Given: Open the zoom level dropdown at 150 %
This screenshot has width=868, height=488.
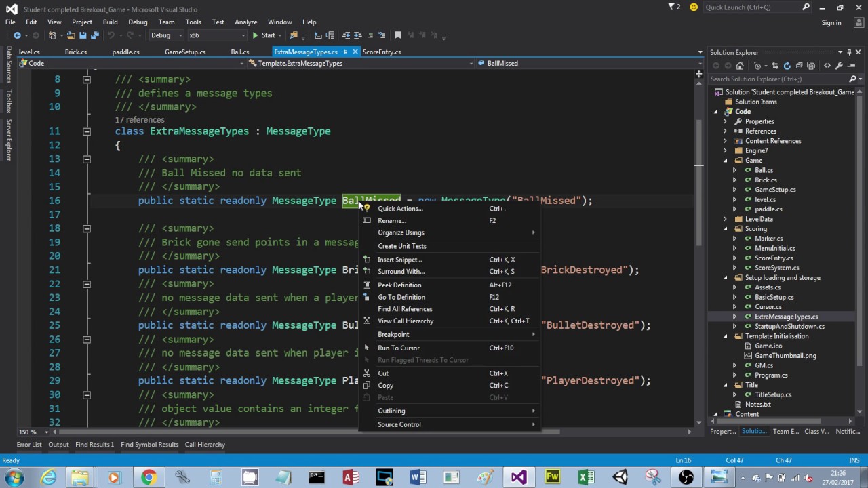Looking at the screenshot, I should click(33, 432).
